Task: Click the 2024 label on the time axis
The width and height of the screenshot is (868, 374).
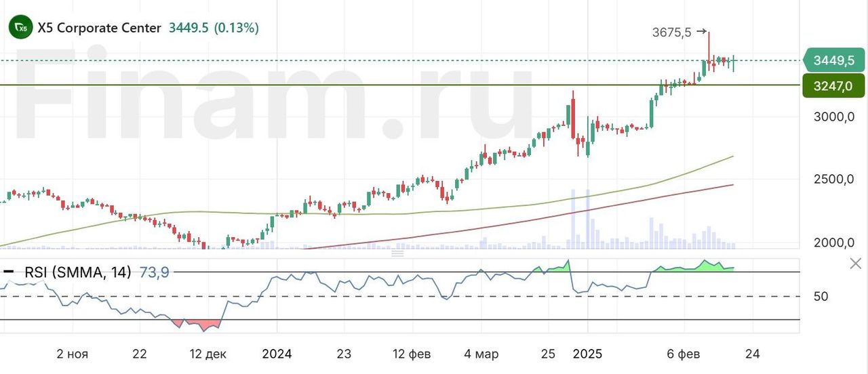Action: 277,354
